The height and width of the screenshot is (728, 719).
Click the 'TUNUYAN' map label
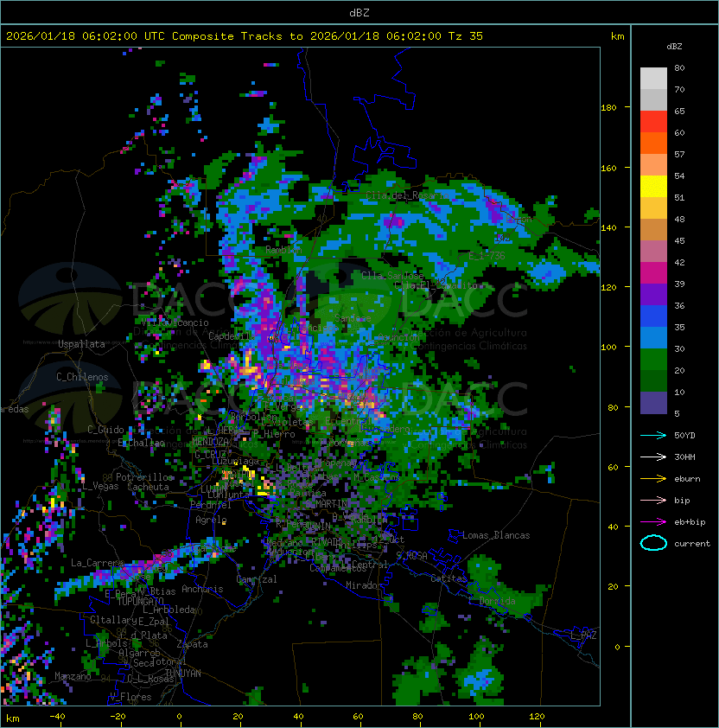pos(183,673)
